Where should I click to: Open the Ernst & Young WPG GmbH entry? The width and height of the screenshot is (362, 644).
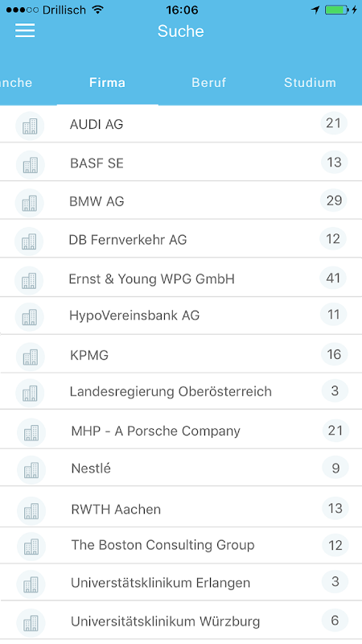coord(181,278)
